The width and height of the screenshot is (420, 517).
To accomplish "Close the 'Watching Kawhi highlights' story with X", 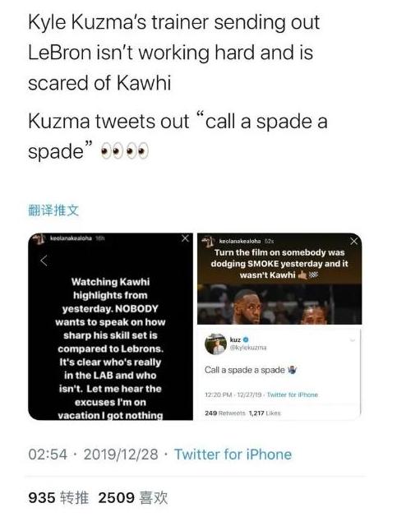I will [x=185, y=238].
